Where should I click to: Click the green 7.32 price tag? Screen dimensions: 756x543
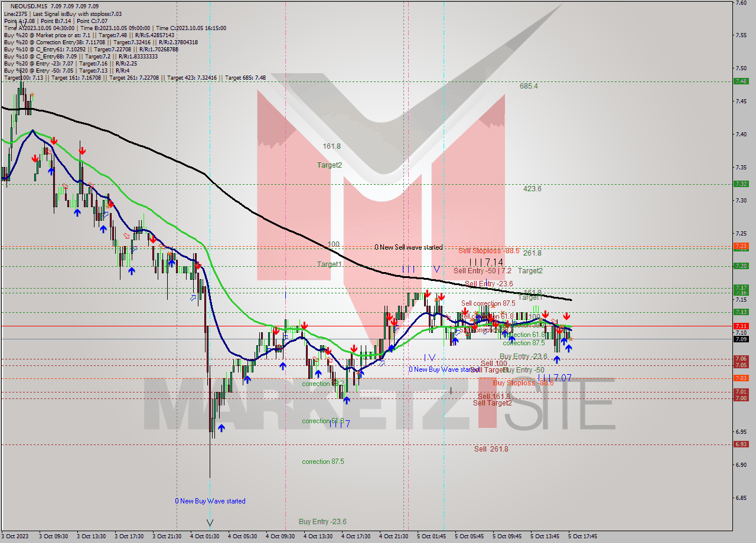click(x=741, y=184)
